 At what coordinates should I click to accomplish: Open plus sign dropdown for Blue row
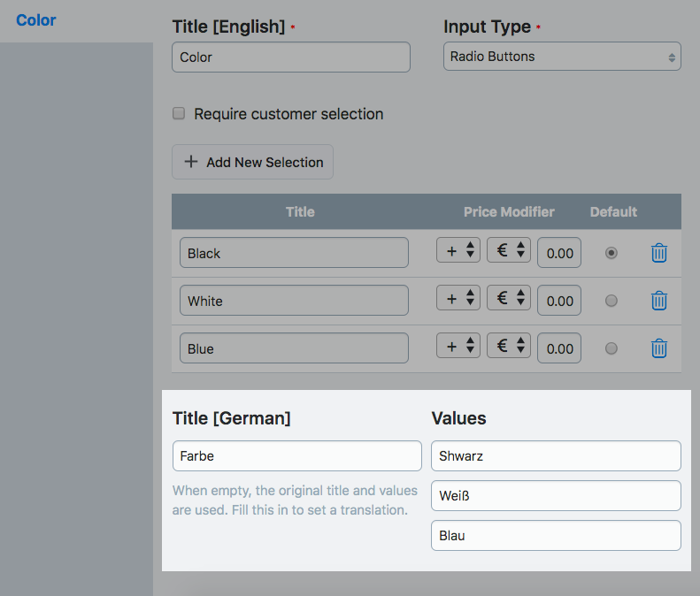point(458,347)
